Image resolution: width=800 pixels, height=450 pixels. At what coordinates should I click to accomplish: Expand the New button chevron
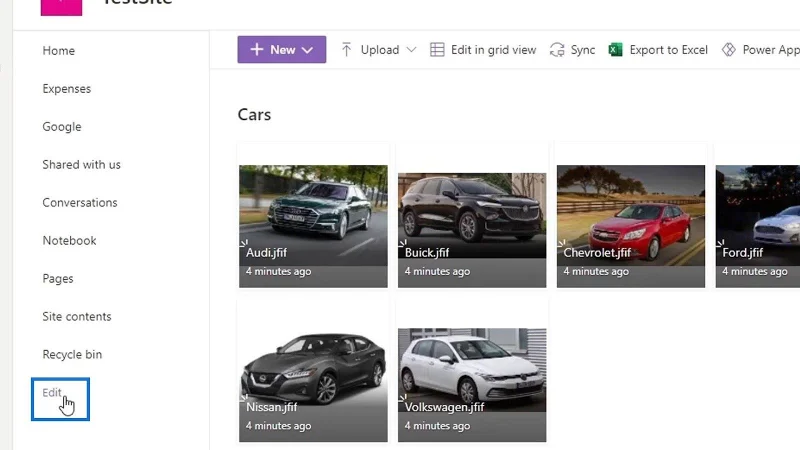tap(307, 50)
